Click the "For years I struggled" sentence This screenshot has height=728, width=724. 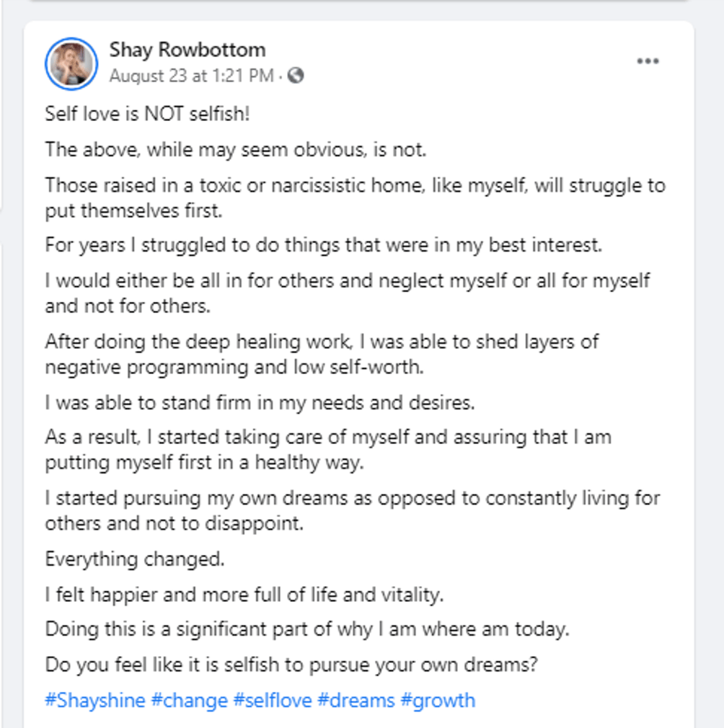(x=323, y=244)
